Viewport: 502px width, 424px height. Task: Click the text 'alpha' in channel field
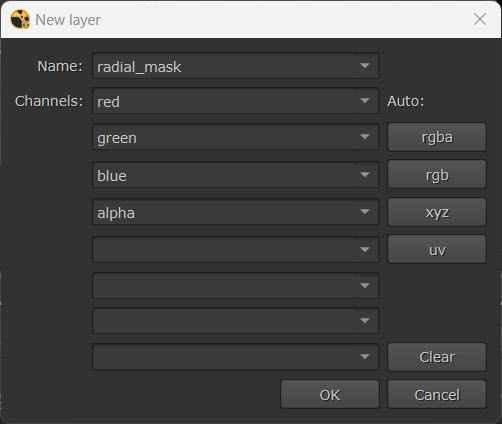[x=116, y=213]
